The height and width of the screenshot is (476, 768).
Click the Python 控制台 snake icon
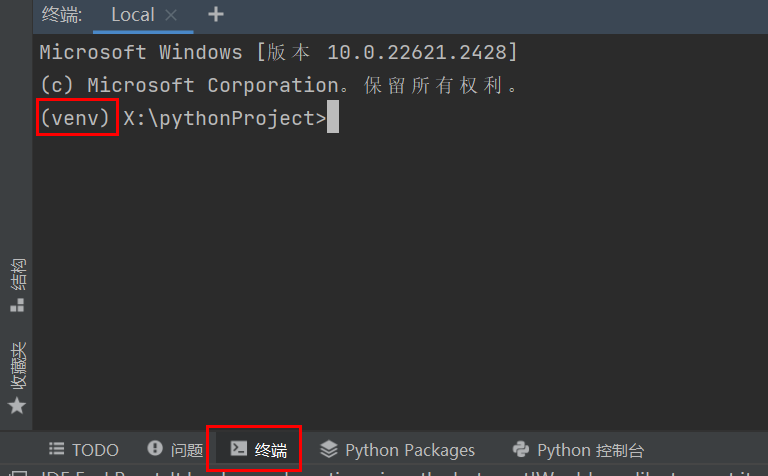tap(520, 449)
